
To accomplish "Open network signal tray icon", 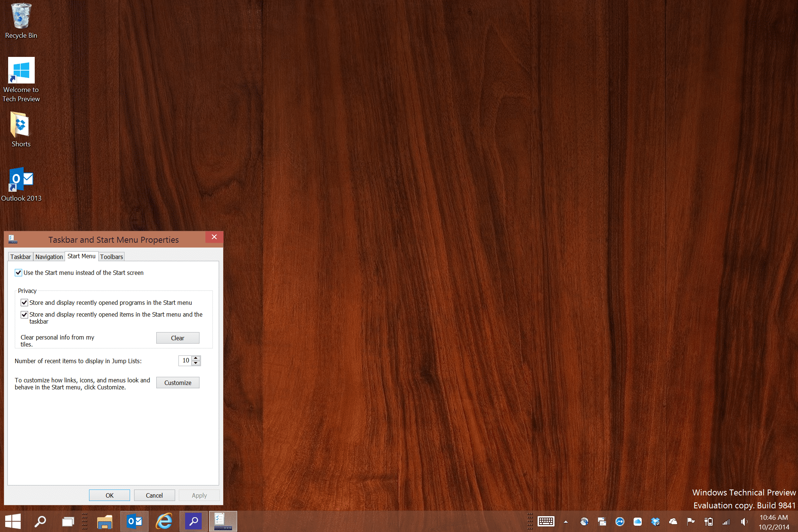I will (x=726, y=521).
